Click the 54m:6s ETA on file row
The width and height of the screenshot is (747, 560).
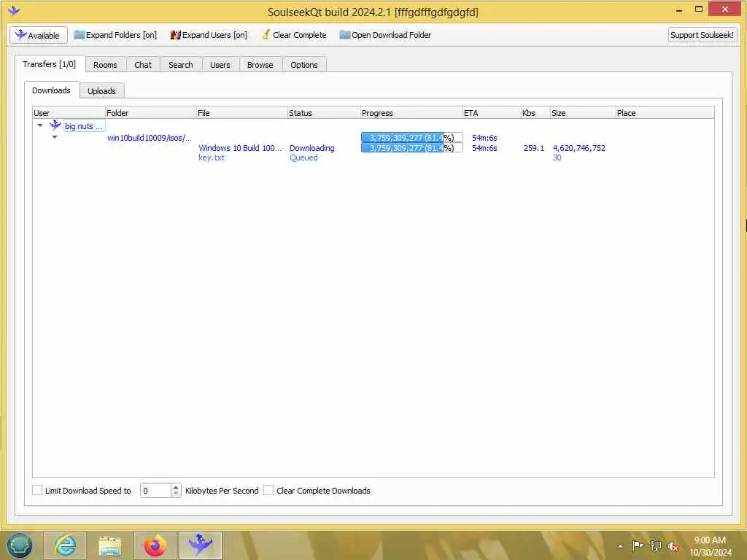pos(484,148)
